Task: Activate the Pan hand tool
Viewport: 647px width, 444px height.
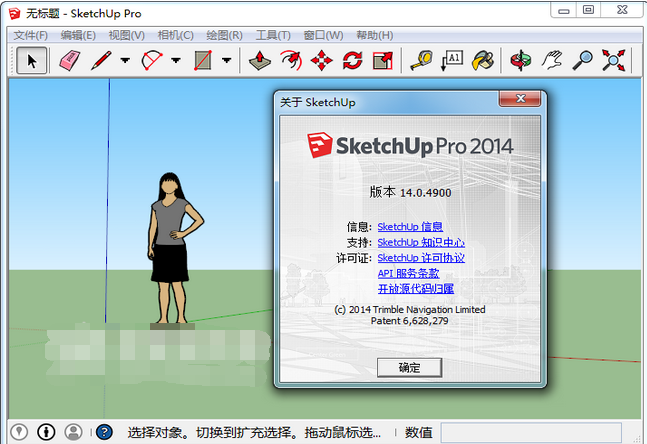Action: pos(552,60)
